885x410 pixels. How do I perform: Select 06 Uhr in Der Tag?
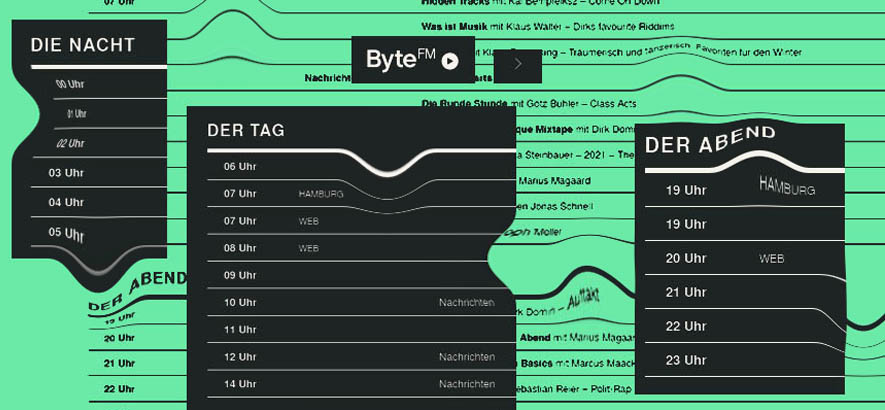click(x=240, y=167)
